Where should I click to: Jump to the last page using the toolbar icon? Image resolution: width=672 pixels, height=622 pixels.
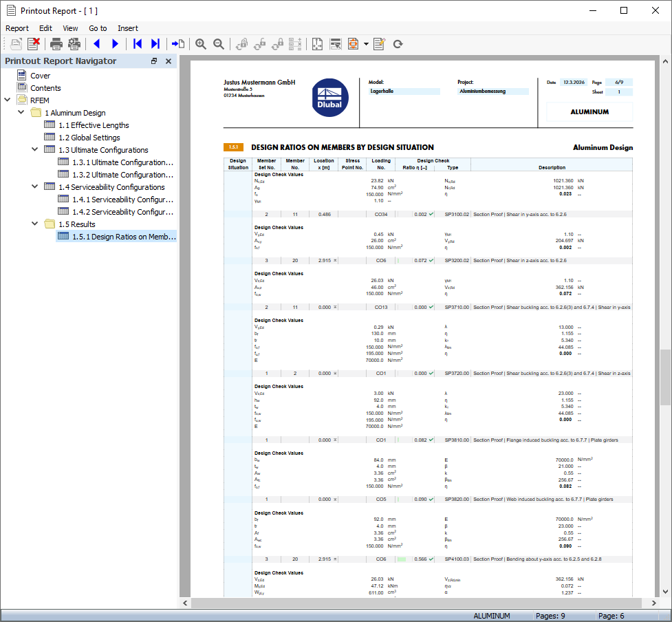point(155,44)
